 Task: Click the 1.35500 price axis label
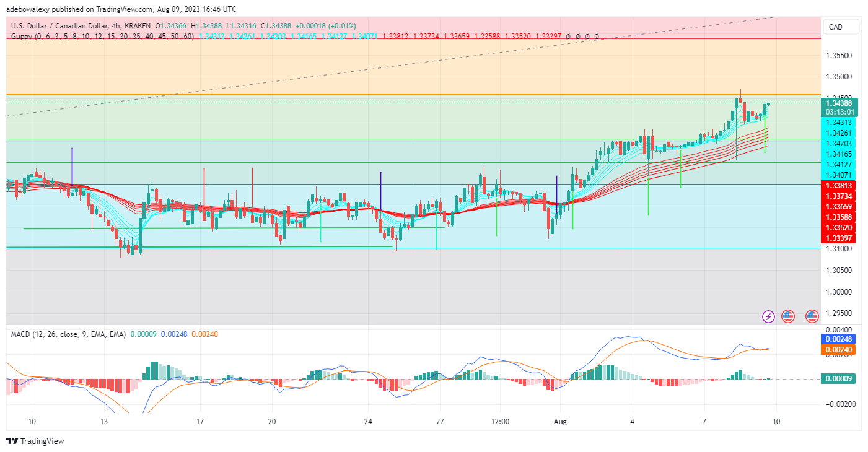tap(839, 55)
